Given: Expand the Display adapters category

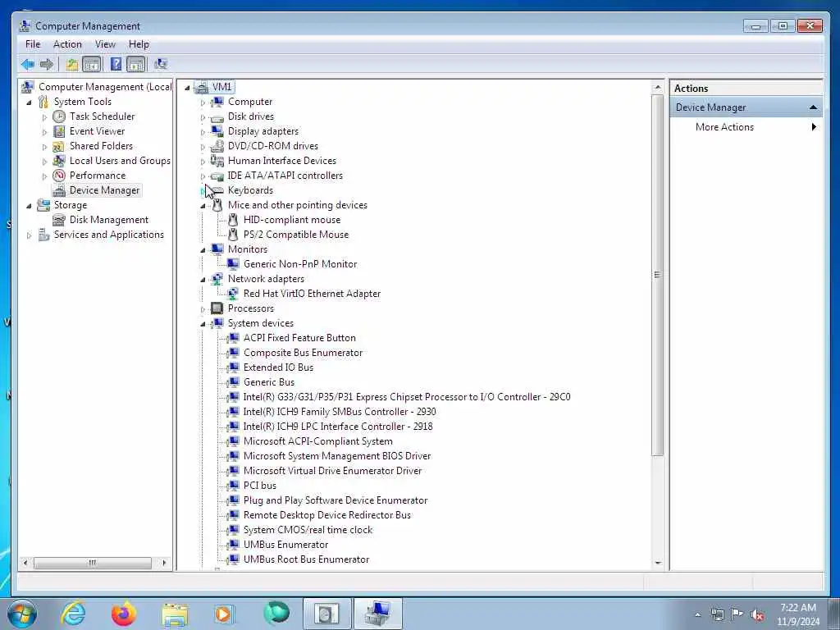Looking at the screenshot, I should tap(203, 131).
